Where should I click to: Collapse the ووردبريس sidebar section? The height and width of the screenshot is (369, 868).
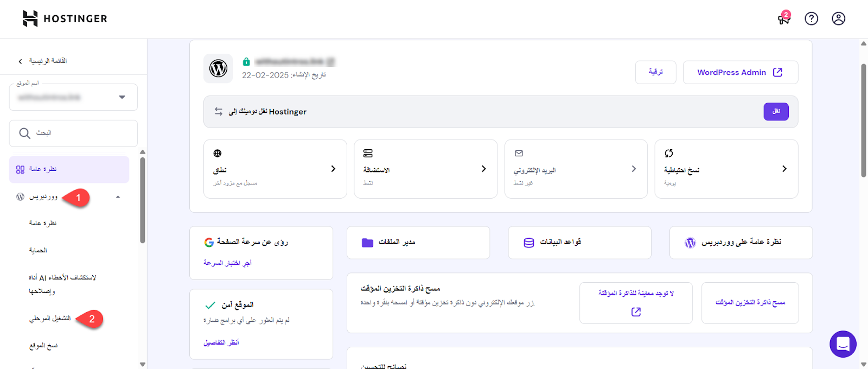[x=118, y=197]
